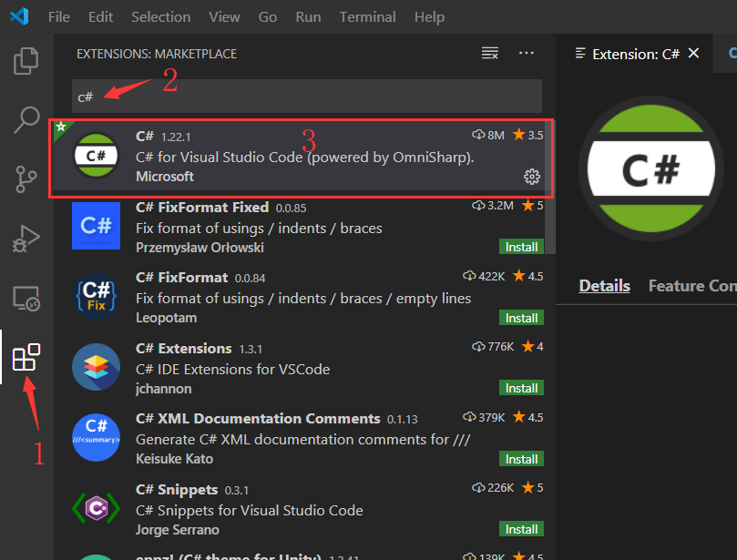Click the C# XML Documentation Comments icon
This screenshot has width=737, height=560.
[x=96, y=437]
